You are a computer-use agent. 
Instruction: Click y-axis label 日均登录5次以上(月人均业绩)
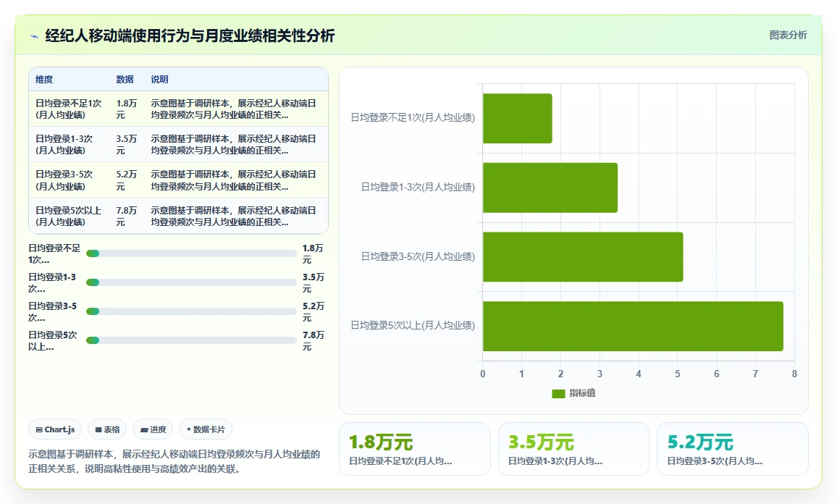coord(413,326)
